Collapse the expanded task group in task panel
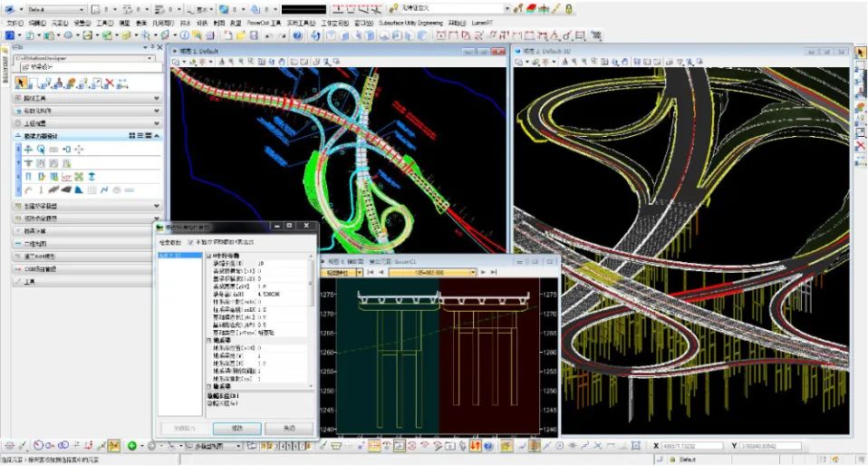The image size is (868, 466). coord(158,135)
